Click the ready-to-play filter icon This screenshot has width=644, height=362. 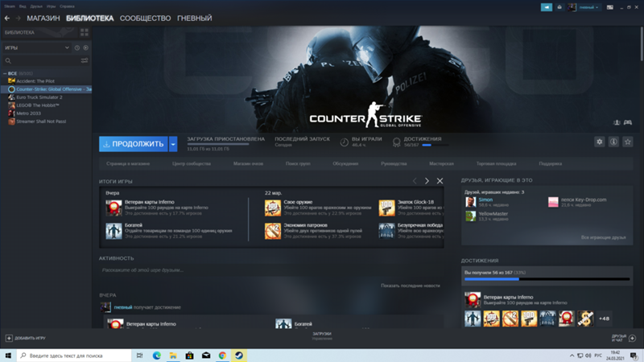click(85, 47)
